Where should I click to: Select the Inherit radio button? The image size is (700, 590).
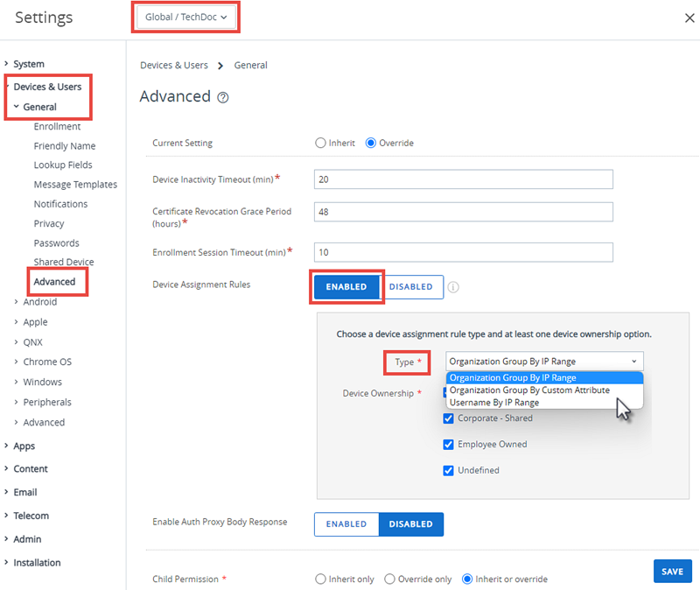pos(320,143)
